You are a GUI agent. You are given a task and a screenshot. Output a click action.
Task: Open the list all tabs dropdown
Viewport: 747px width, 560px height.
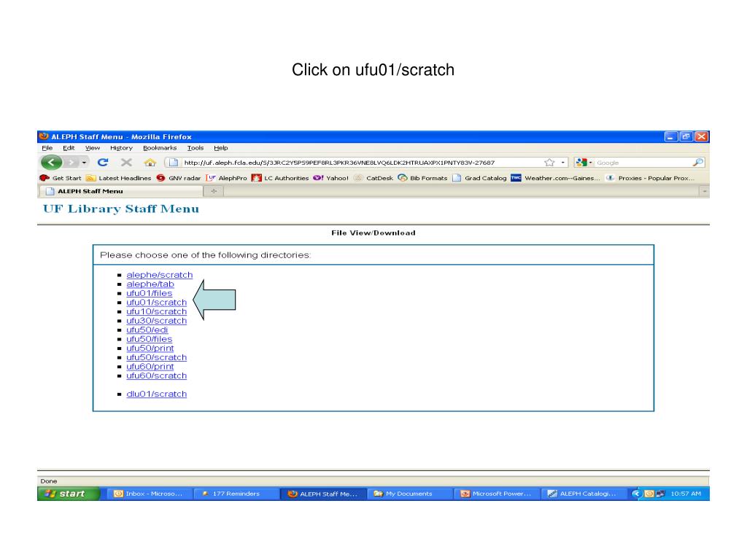[x=705, y=192]
